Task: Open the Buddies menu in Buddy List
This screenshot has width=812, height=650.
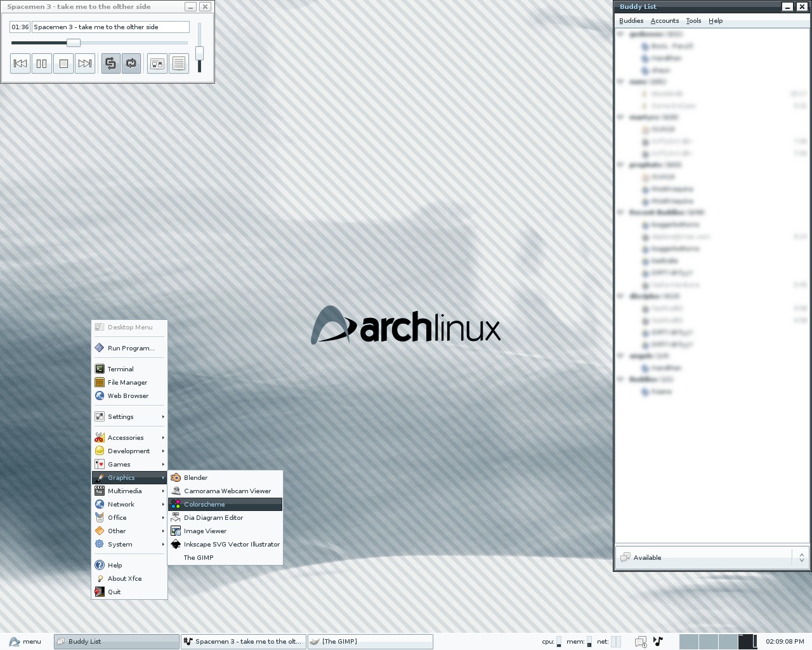Action: [631, 21]
